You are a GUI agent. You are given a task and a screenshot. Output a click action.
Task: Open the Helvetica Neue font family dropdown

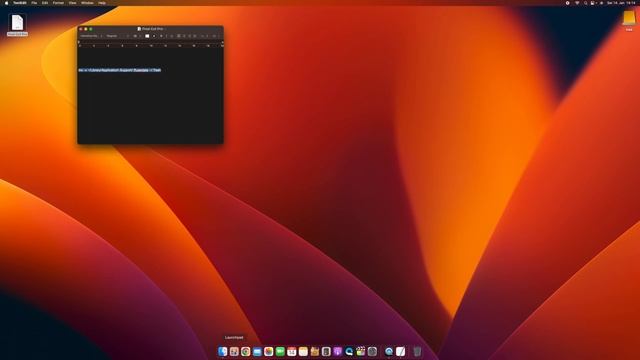[x=91, y=36]
